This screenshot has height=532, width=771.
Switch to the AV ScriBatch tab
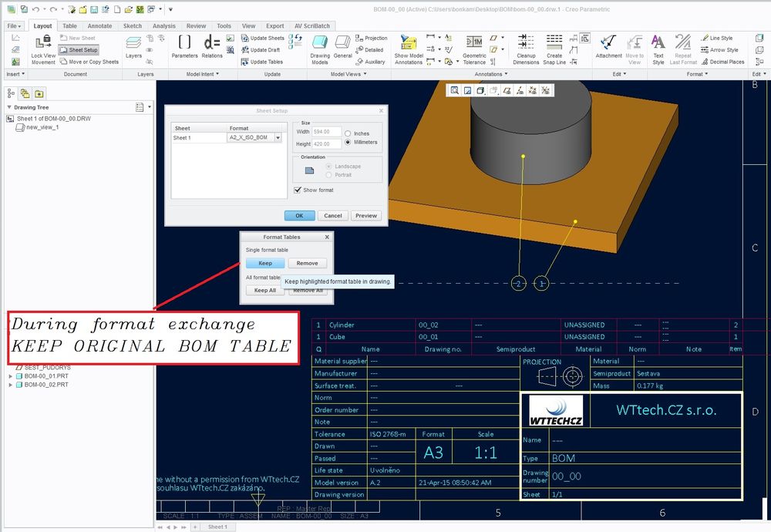click(x=312, y=26)
